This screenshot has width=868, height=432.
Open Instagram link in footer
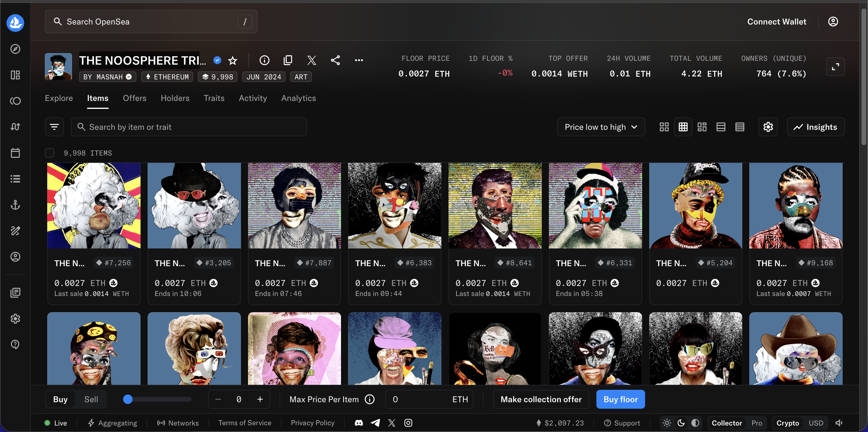[x=408, y=423]
